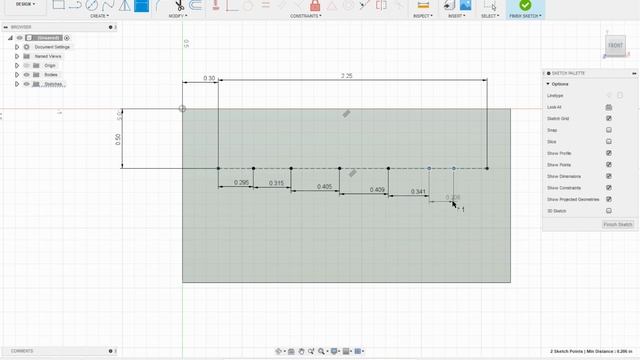Expand the Origin node
The width and height of the screenshot is (640, 360).
[x=17, y=65]
